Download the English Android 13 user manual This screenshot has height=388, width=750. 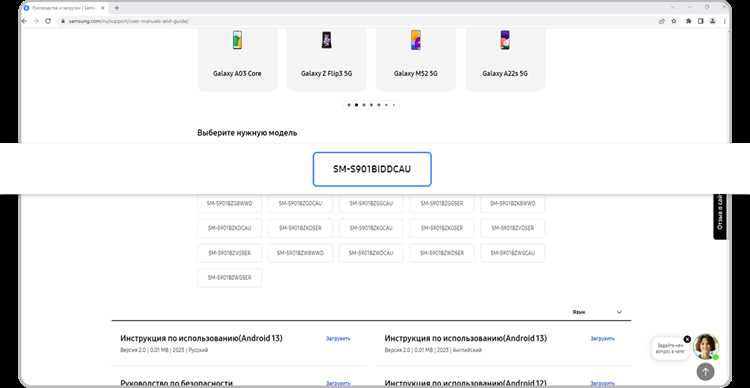pyautogui.click(x=602, y=338)
